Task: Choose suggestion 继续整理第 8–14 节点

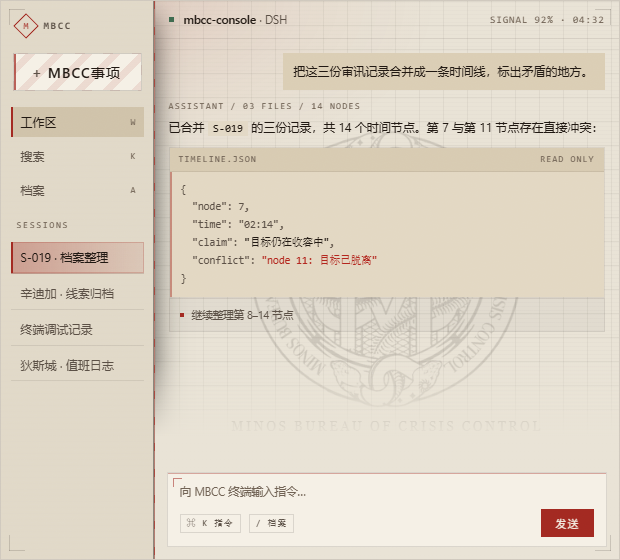Action: tap(387, 315)
